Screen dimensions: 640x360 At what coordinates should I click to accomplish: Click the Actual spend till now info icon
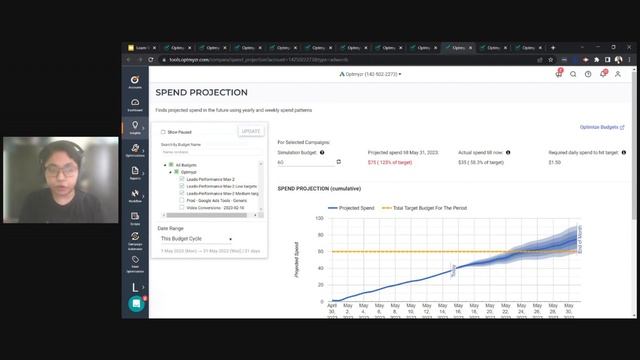point(508,152)
